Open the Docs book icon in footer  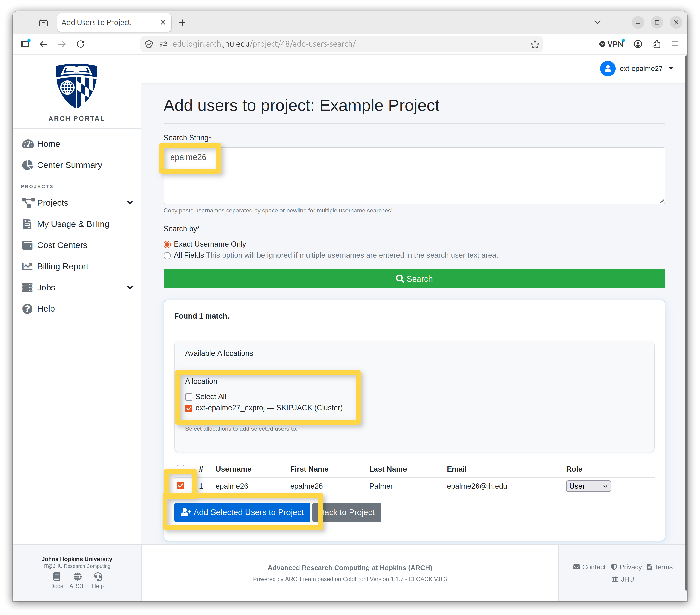(x=57, y=577)
